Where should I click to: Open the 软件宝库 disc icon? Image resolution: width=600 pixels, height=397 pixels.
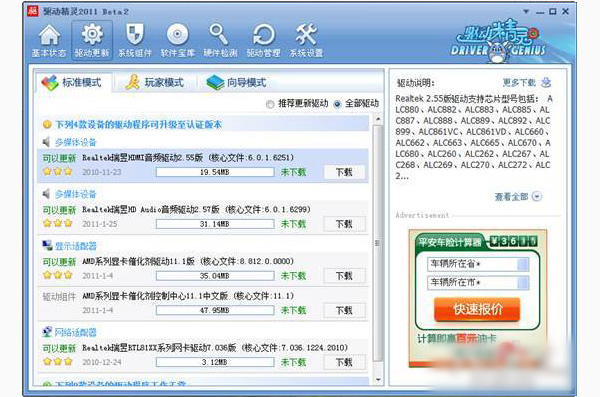click(x=178, y=40)
